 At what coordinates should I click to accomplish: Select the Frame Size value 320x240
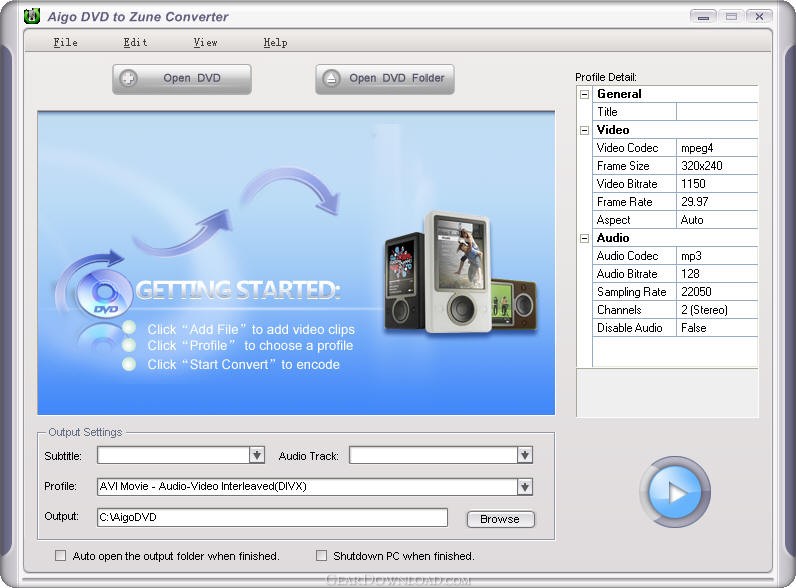(717, 166)
